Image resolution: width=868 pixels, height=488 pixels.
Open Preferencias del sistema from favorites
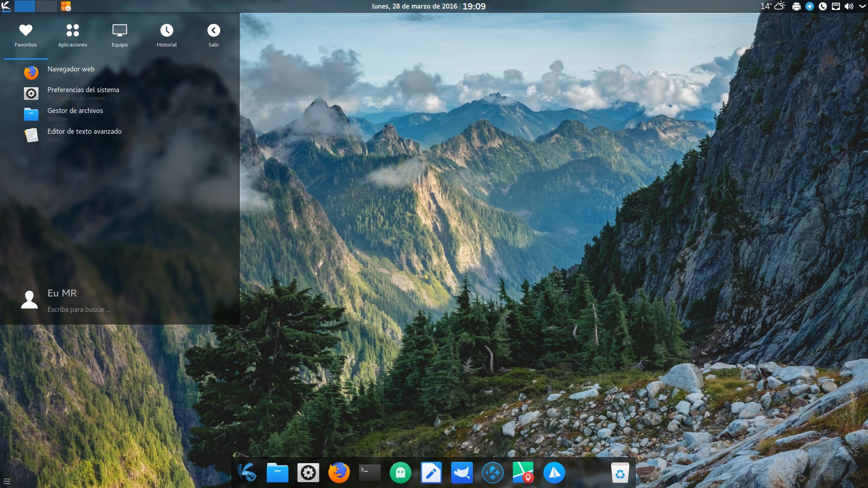click(120, 93)
